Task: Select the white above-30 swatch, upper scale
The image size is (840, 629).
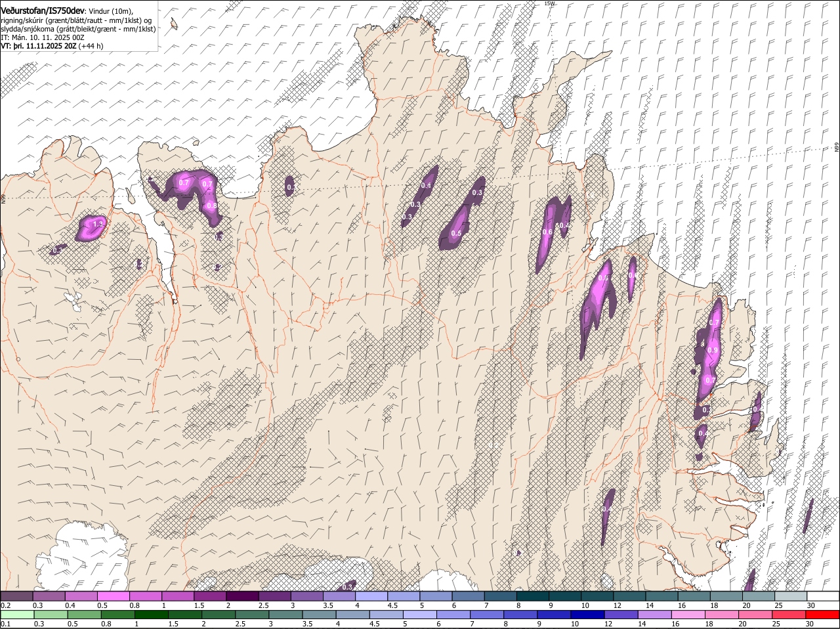Action: (823, 596)
